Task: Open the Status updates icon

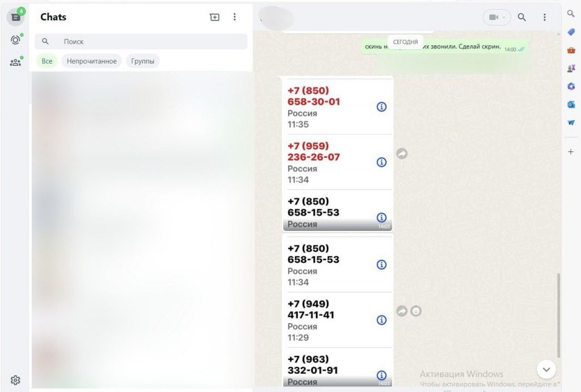Action: tap(15, 40)
